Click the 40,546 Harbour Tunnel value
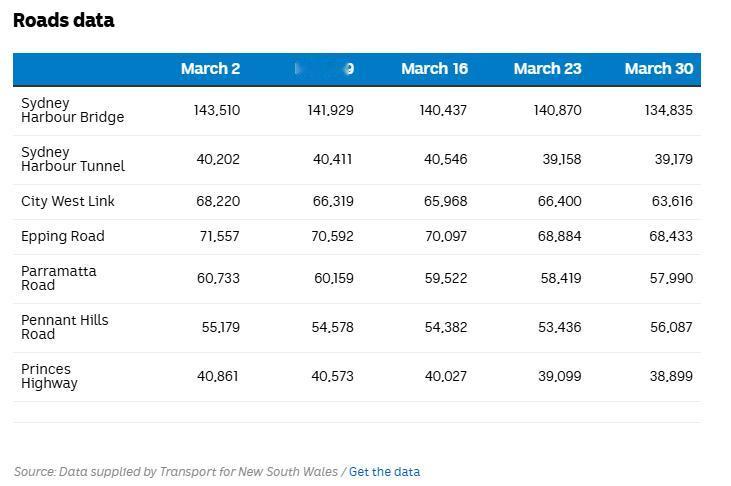 pyautogui.click(x=445, y=159)
